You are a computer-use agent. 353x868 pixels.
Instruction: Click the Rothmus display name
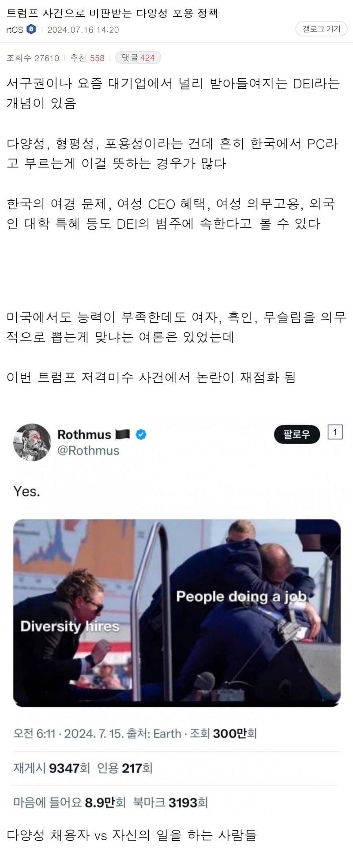tap(84, 434)
